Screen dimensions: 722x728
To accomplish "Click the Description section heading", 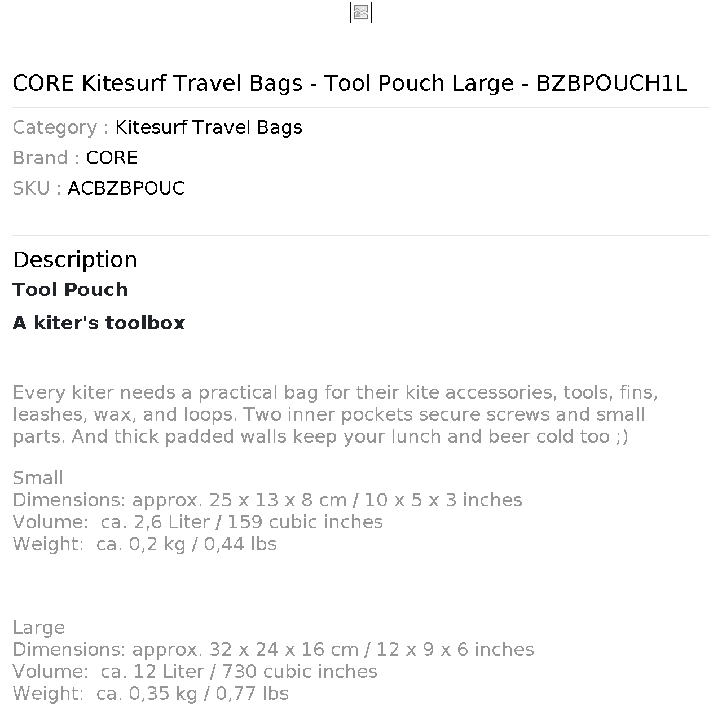I will point(75,260).
